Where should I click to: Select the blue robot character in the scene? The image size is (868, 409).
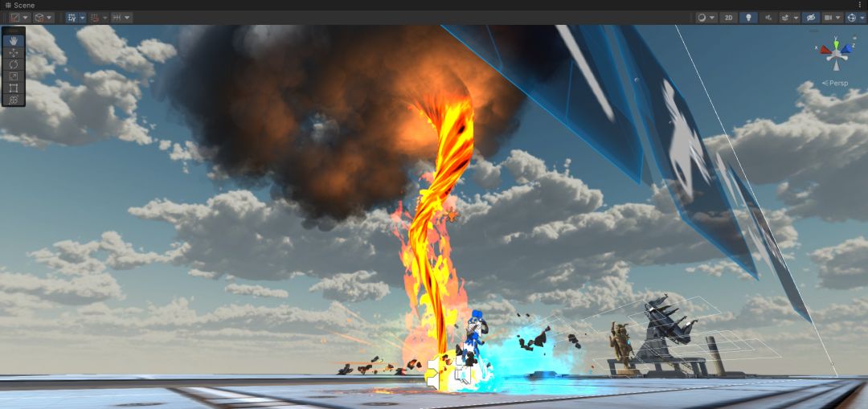[473, 335]
